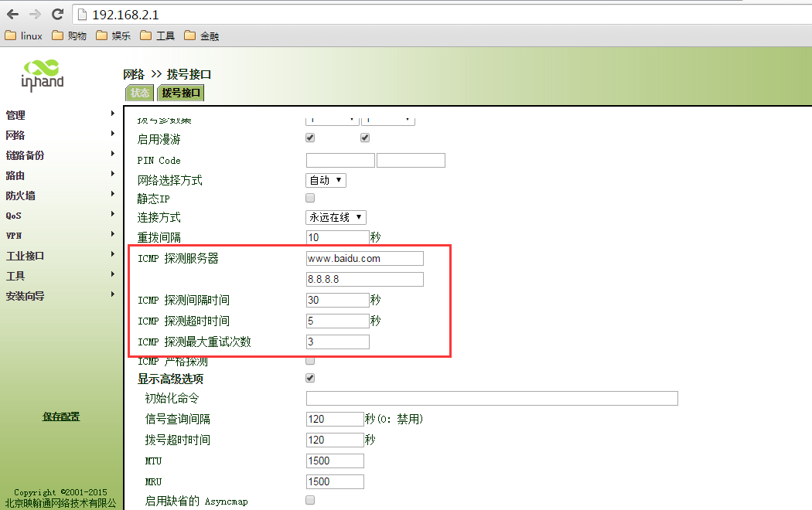The width and height of the screenshot is (812, 510).
Task: Open the linux bookmark folder
Action: [24, 36]
